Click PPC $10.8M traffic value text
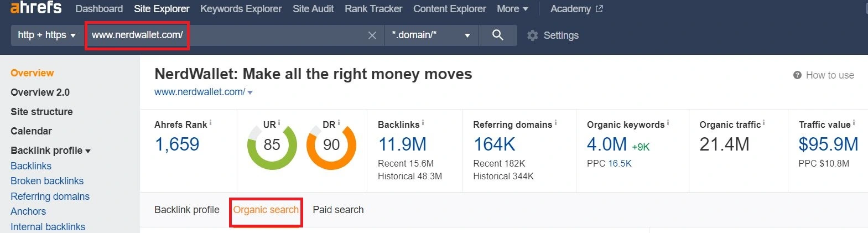 pos(824,163)
